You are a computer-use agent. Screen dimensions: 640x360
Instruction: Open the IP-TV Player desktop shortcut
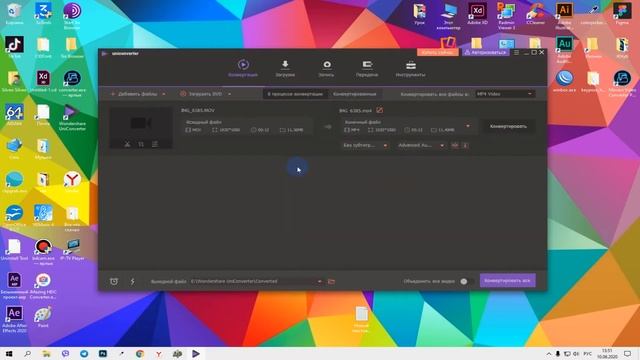[72, 250]
